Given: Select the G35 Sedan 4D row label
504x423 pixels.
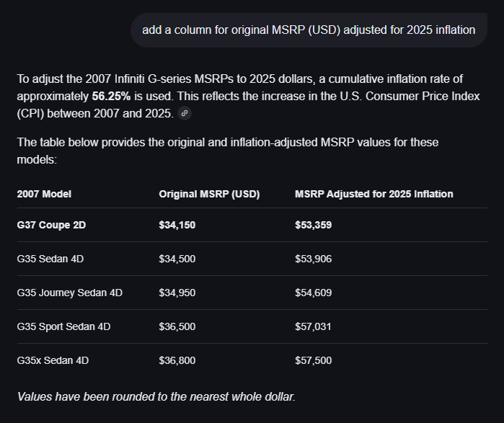Looking at the screenshot, I should [x=50, y=259].
